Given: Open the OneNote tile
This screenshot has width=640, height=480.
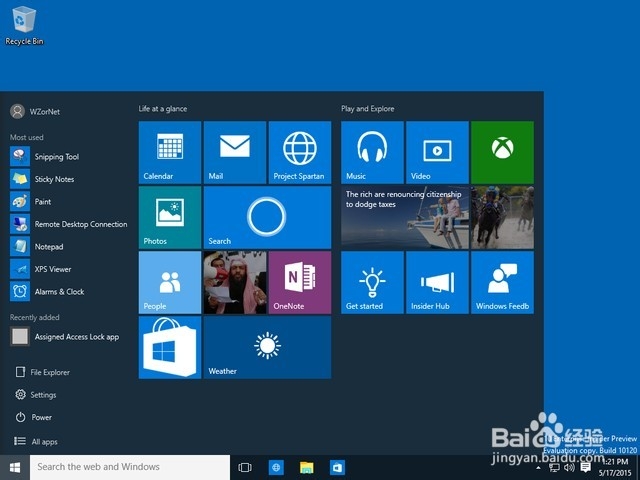Looking at the screenshot, I should 300,282.
